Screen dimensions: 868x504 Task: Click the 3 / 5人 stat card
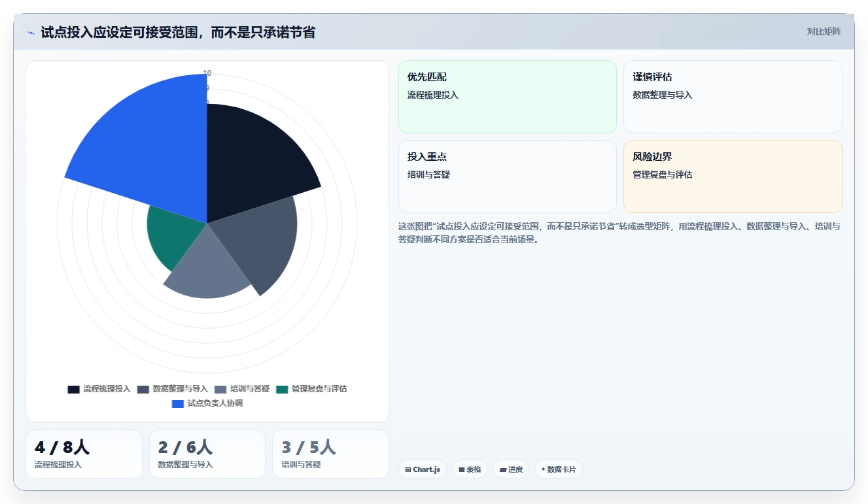pos(330,454)
